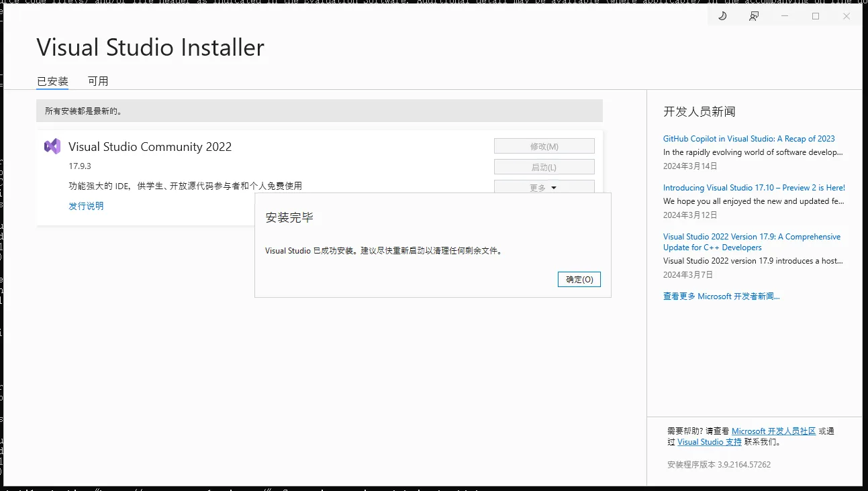The height and width of the screenshot is (491, 868).
Task: Click the Visual Studio 已成功安装 message
Action: 384,251
